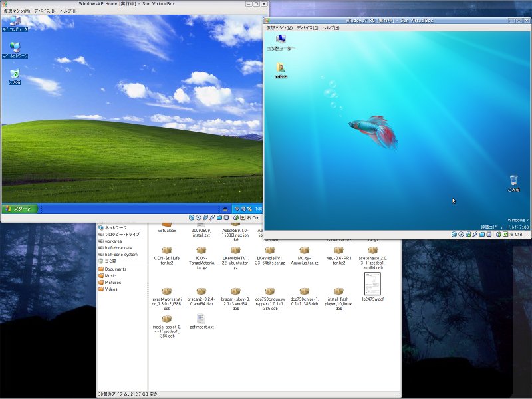Select file label dcp750cncupswrapper i386.deb

point(270,304)
